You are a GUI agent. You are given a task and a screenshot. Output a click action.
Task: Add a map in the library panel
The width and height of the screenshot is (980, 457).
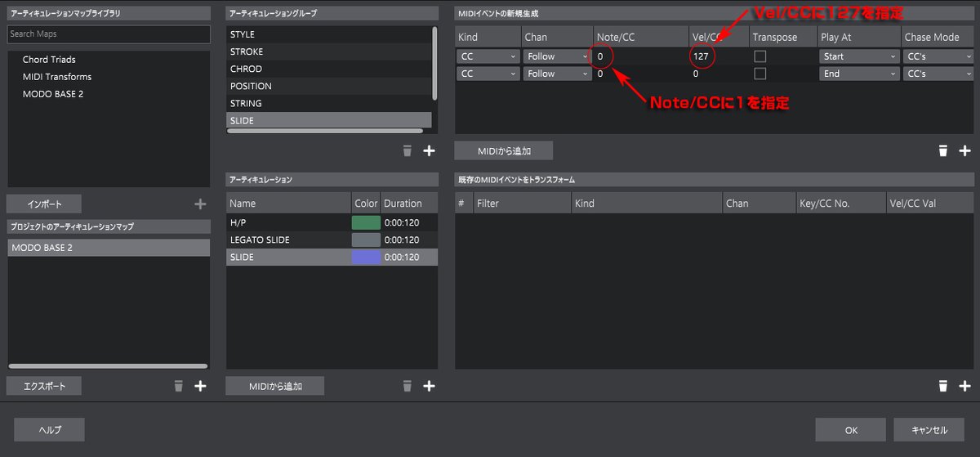coord(200,204)
